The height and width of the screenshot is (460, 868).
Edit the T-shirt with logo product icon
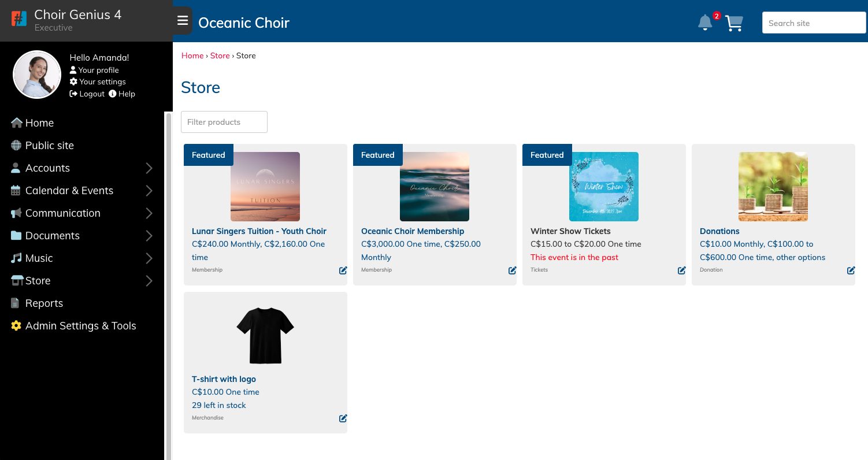343,418
